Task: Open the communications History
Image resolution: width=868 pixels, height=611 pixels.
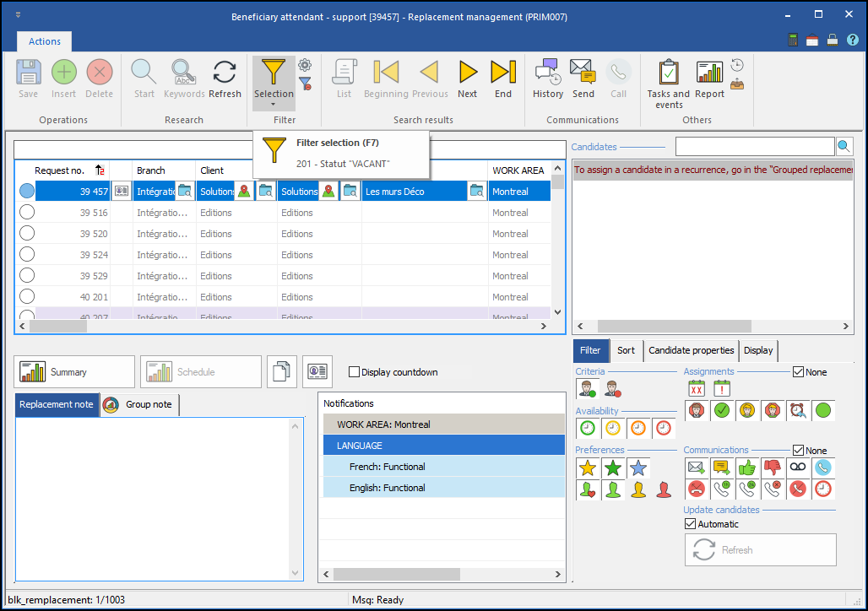Action: pos(548,79)
